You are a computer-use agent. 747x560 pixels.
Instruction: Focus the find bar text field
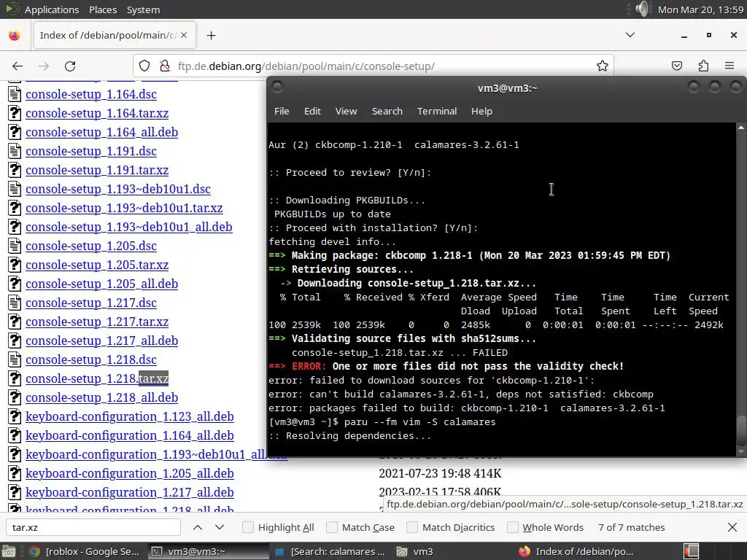(x=93, y=527)
